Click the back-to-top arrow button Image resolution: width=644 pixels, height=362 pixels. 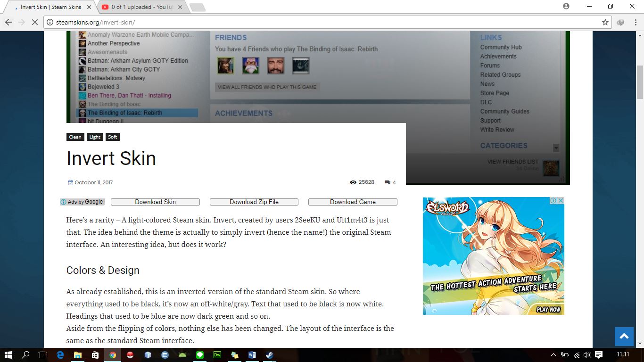pos(624,337)
